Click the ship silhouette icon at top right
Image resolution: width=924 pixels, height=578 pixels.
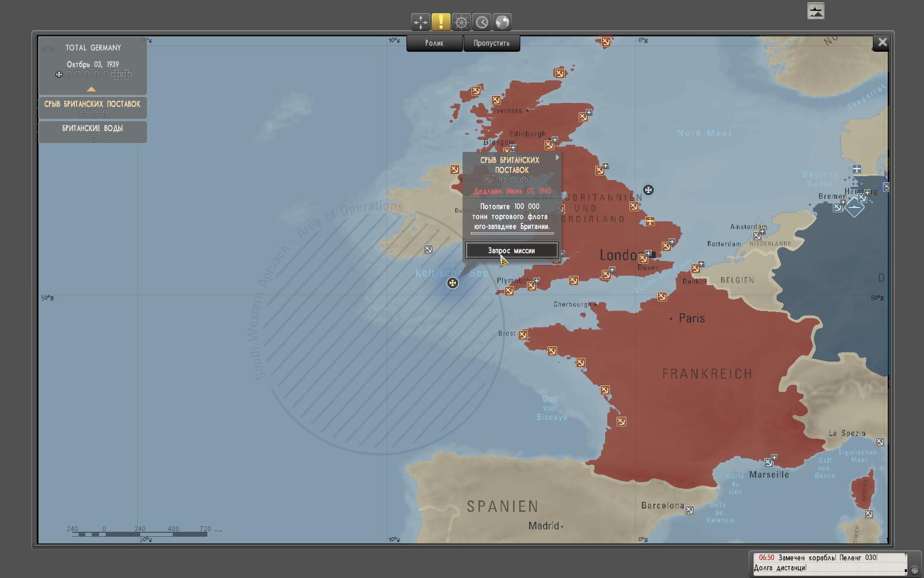(816, 10)
